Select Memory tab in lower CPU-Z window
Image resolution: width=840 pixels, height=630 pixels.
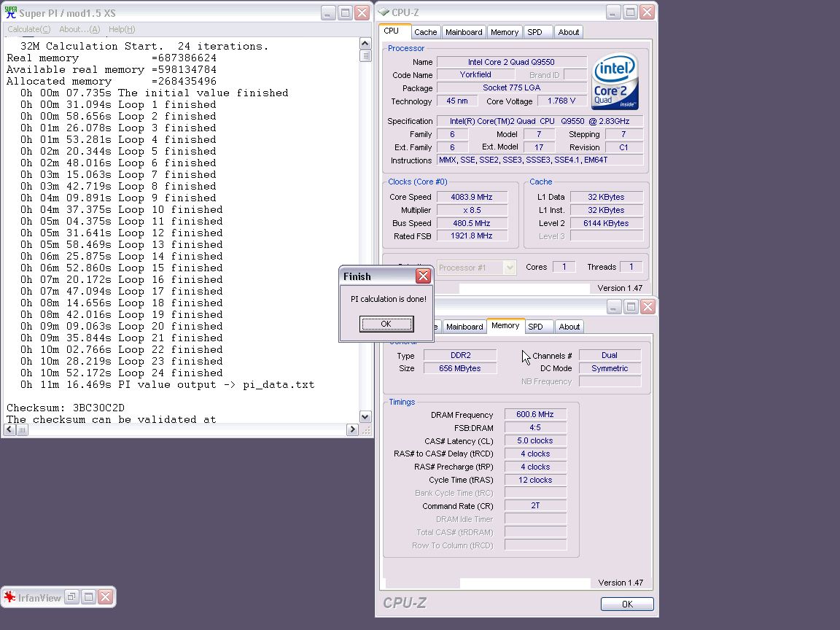[x=505, y=326]
